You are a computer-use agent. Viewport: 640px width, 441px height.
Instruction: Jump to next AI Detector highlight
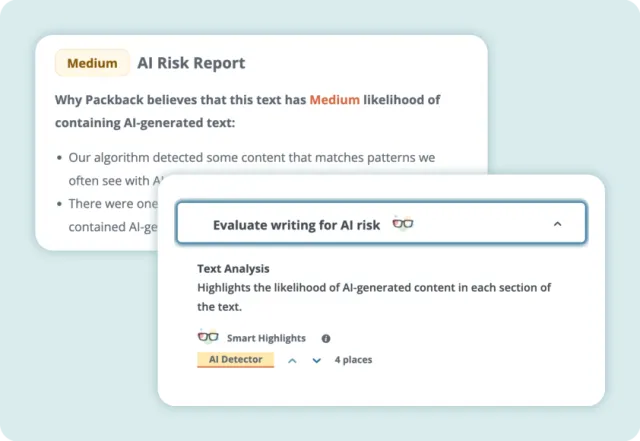coord(316,360)
